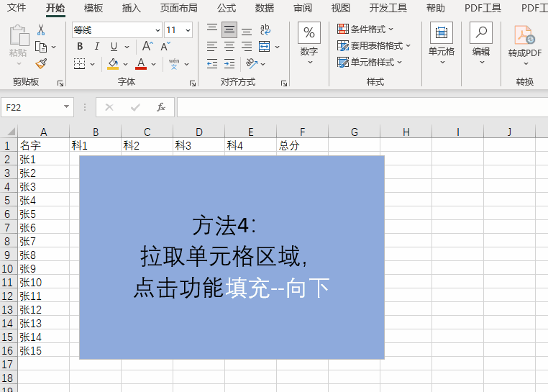Open the Name Box dropdown arrow

(x=66, y=106)
